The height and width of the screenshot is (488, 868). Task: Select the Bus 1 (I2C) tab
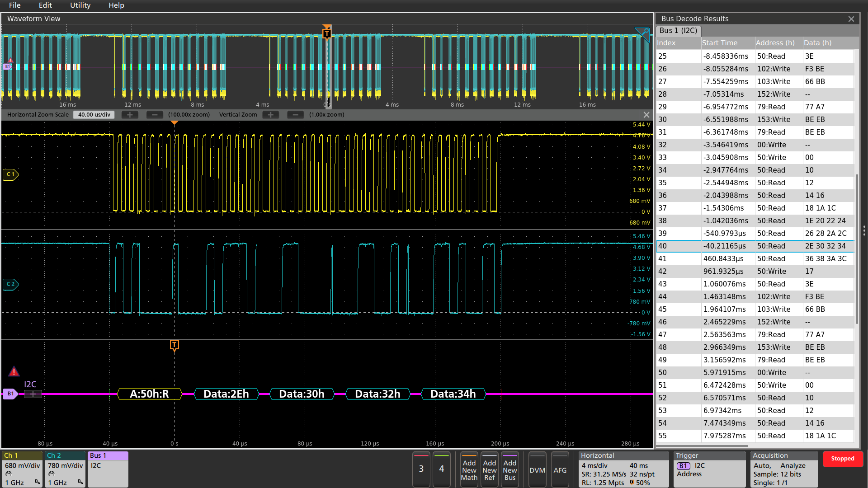pyautogui.click(x=678, y=31)
